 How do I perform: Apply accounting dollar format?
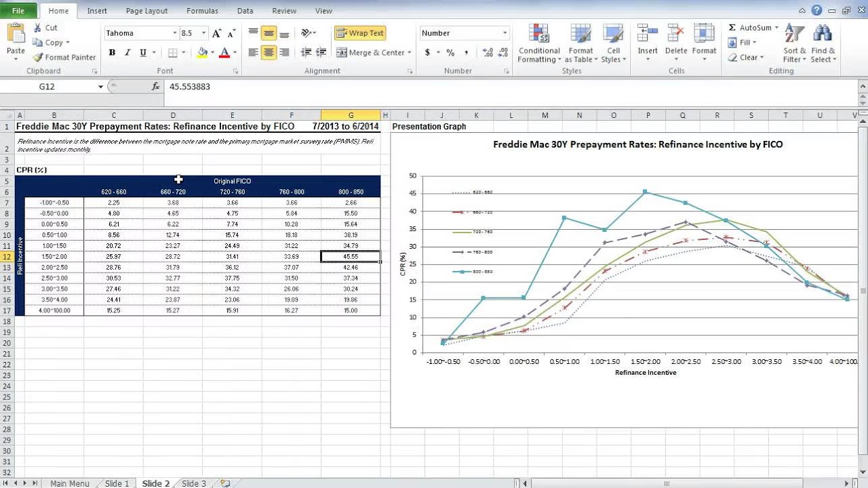(427, 53)
